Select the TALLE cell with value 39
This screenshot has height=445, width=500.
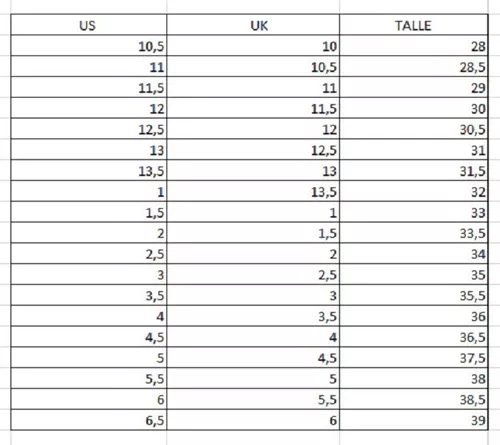(x=414, y=420)
